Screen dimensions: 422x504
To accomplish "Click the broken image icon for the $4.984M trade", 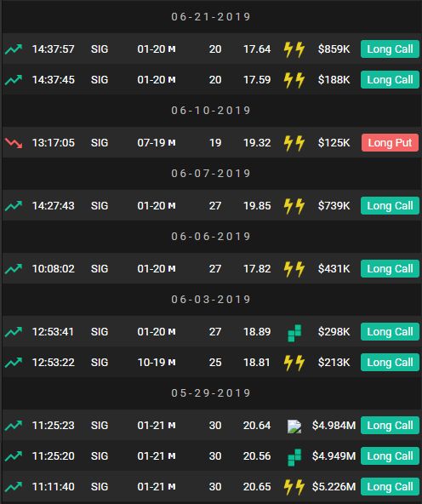I will [x=294, y=427].
